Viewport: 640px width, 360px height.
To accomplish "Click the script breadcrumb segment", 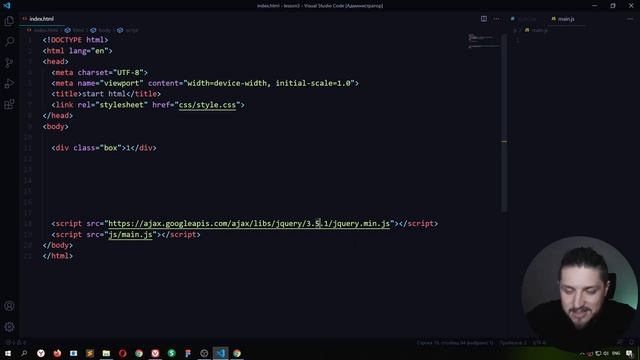I will pyautogui.click(x=128, y=30).
